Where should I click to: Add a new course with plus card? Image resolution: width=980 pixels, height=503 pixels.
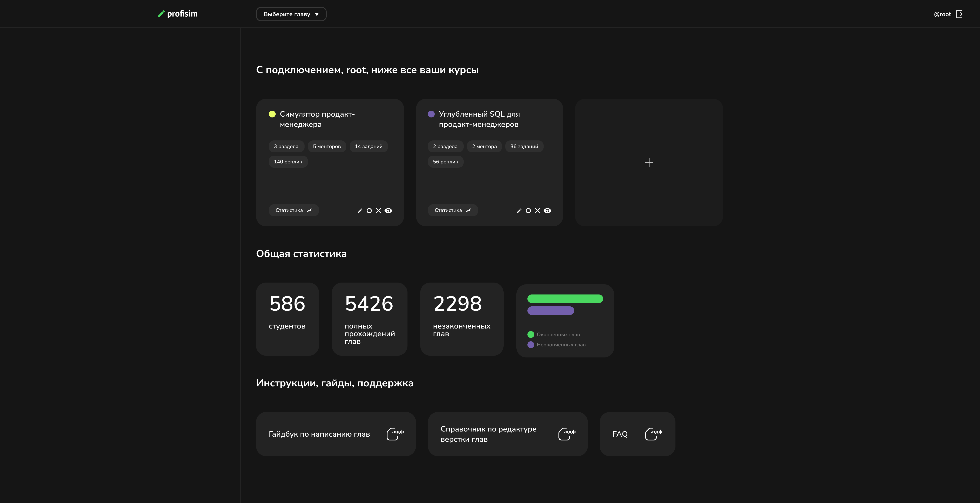coord(649,163)
